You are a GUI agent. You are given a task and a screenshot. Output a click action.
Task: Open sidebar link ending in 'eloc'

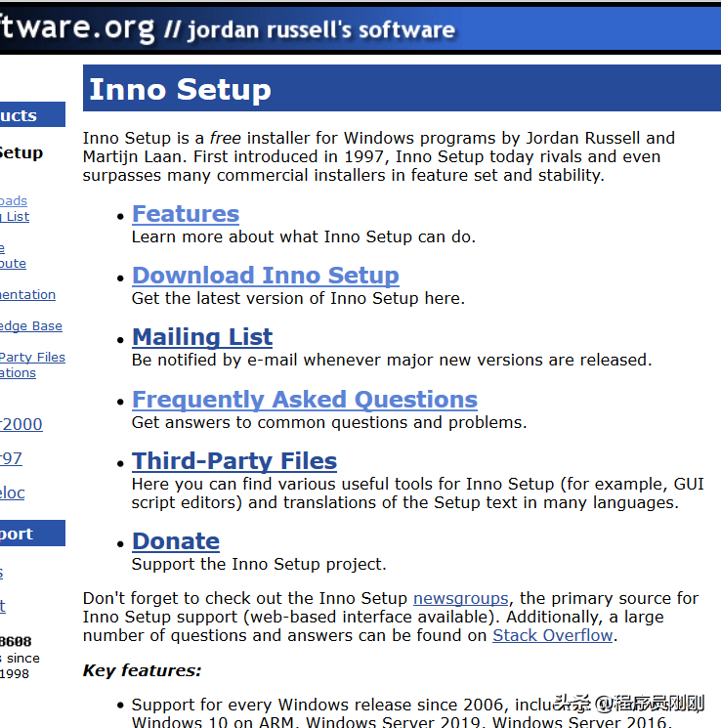pyautogui.click(x=13, y=493)
